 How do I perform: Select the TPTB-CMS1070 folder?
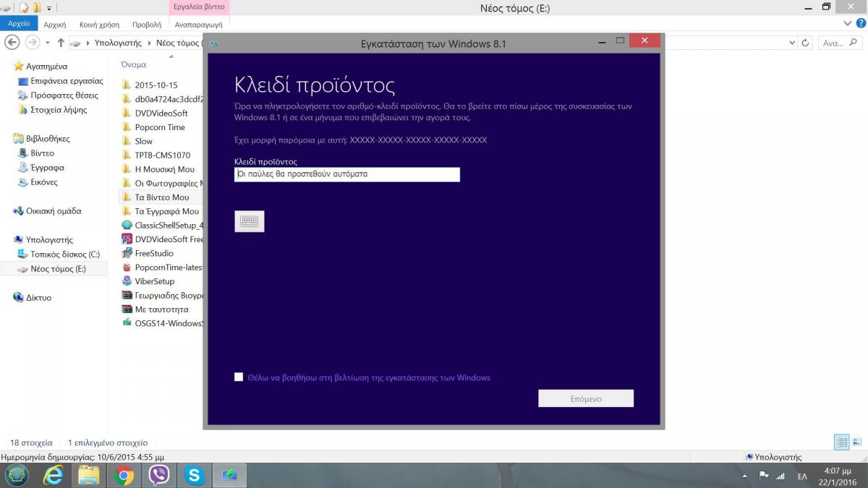click(x=162, y=155)
